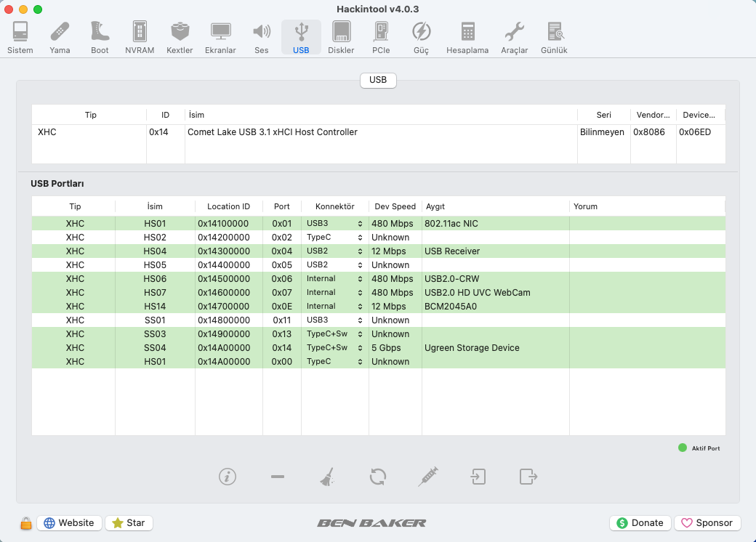The width and height of the screenshot is (756, 542).
Task: Click the minus remove-port icon
Action: click(277, 477)
